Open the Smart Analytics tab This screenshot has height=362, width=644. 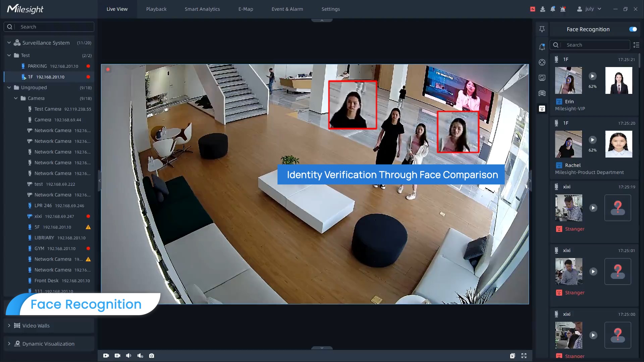pos(202,9)
